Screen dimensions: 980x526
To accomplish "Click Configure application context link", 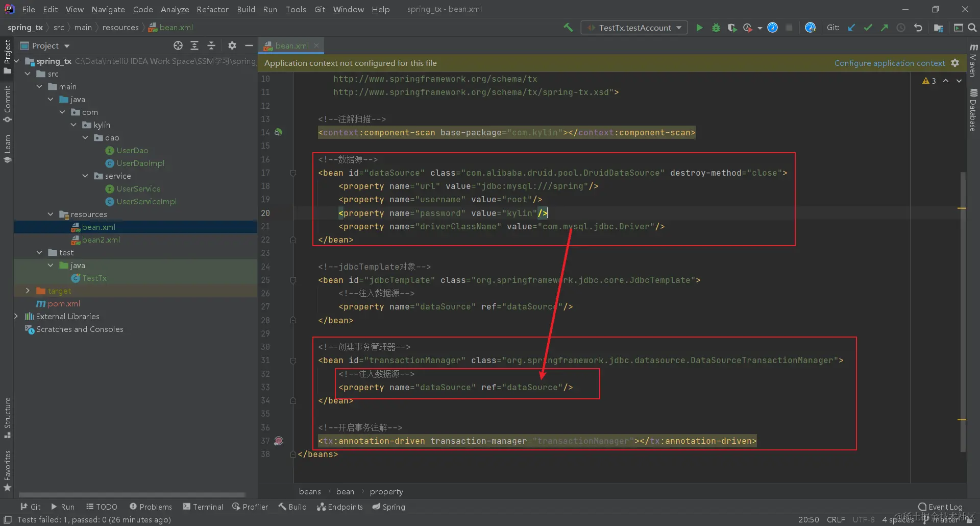I will point(890,63).
